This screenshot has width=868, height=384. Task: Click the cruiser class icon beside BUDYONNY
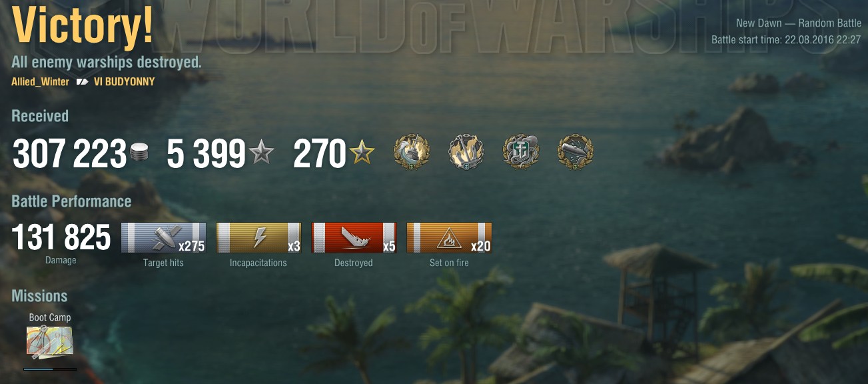(82, 82)
